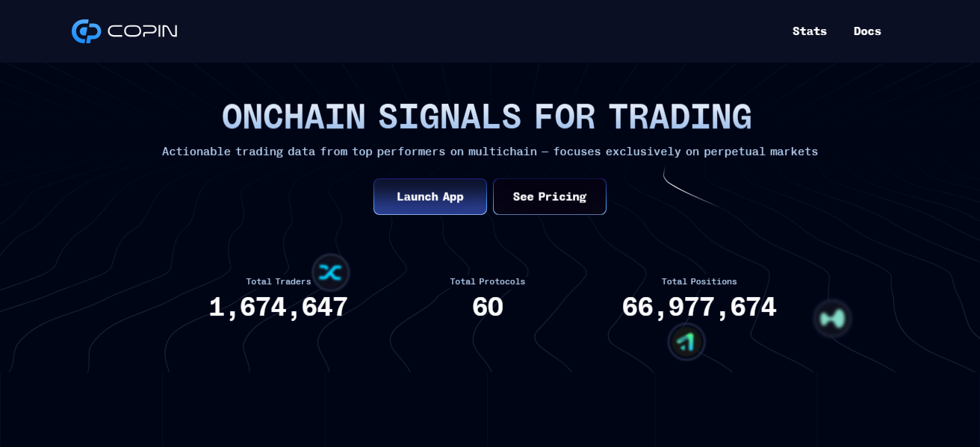Viewport: 980px width, 447px height.
Task: Click the blue Copin logo icon
Action: 86,31
